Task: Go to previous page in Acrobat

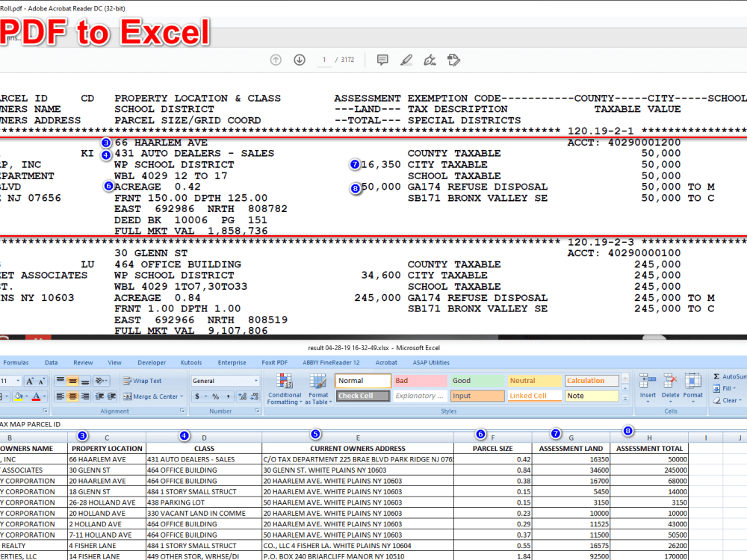Action: tap(276, 60)
